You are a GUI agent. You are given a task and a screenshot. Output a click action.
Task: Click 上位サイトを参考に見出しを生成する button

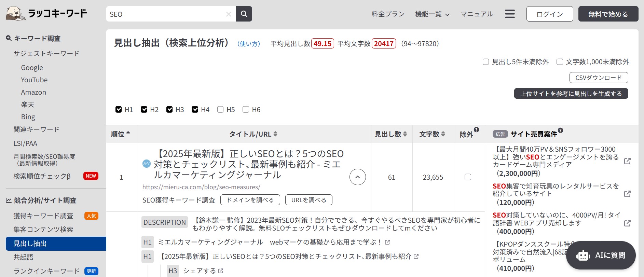[x=571, y=94]
